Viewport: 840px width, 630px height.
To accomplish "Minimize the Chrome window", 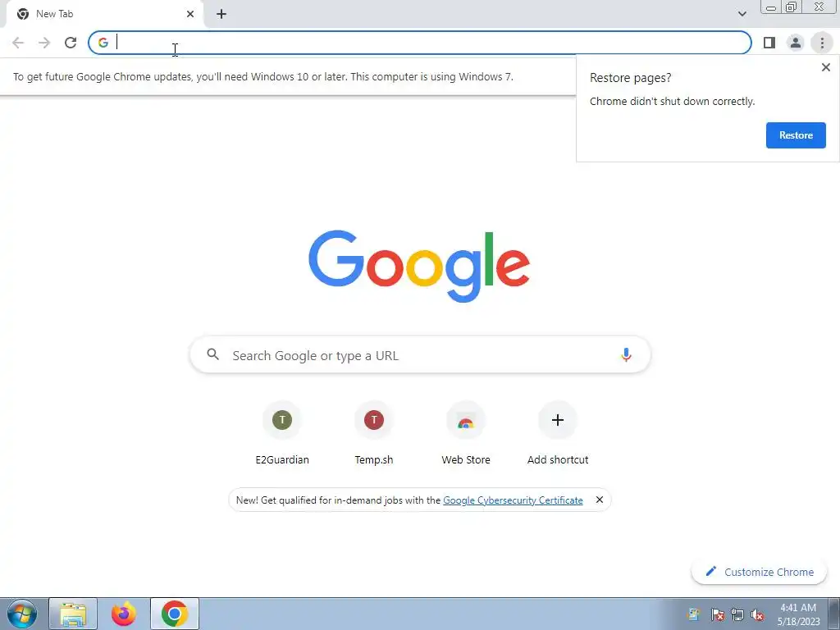I will 771,7.
